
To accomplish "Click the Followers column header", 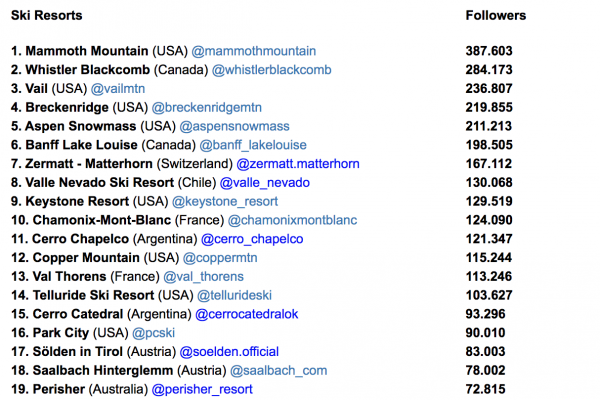I will coord(495,16).
